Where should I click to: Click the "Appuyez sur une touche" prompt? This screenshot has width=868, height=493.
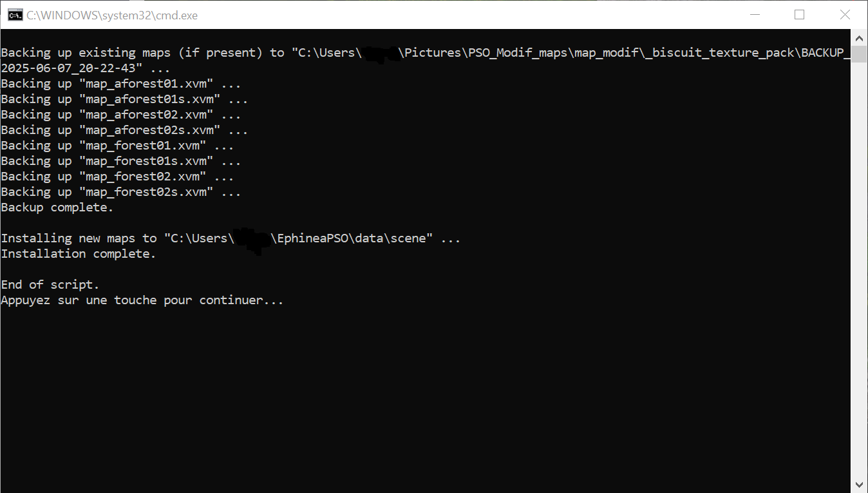tap(142, 300)
